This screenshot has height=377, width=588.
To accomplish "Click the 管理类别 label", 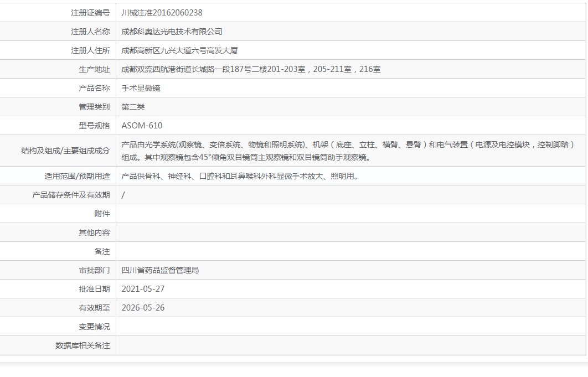I will click(94, 106).
